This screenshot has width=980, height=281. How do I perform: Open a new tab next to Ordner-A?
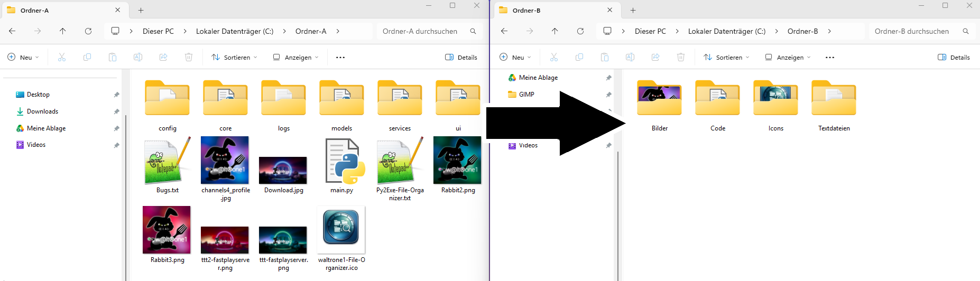[x=141, y=10]
